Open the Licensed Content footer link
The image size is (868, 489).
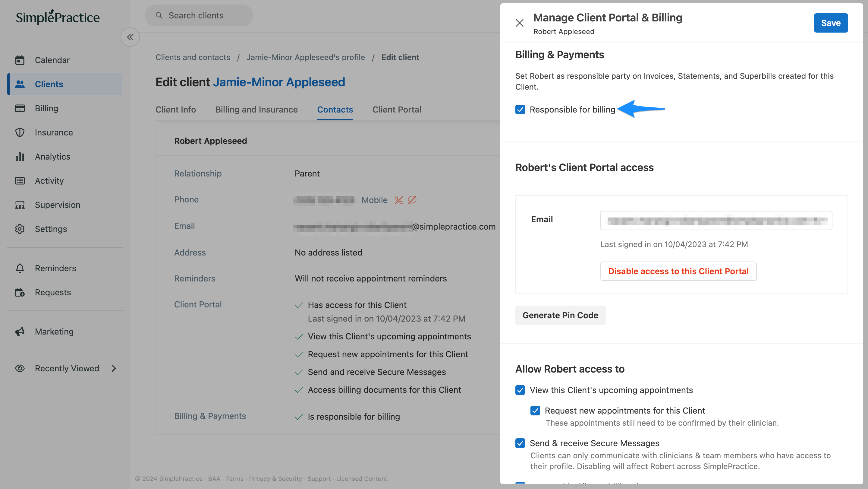click(x=361, y=478)
